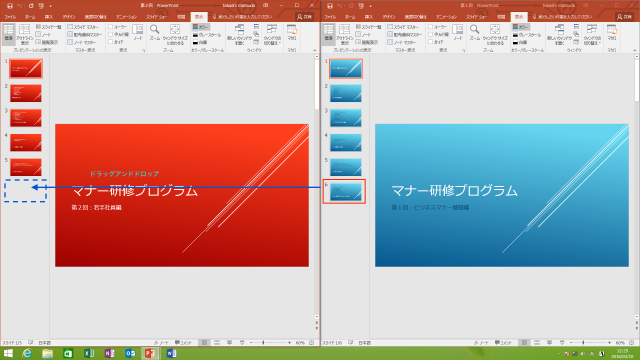The width and height of the screenshot is (640, 360).
Task: Click New Window in the blue presentation ribbon
Action: coord(560,34)
